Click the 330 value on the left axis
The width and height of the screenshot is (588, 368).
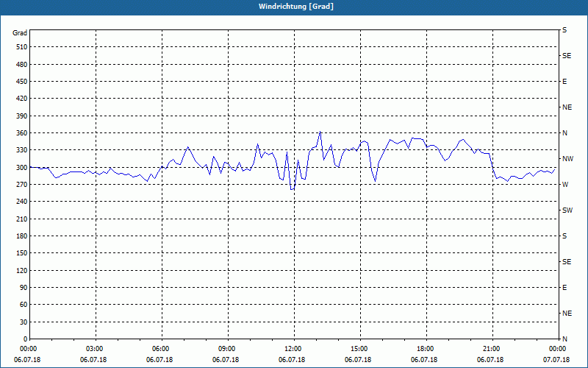click(x=22, y=150)
